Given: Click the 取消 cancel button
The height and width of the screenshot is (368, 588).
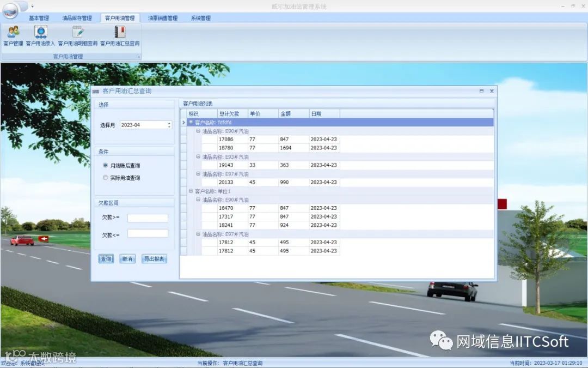Looking at the screenshot, I should [127, 259].
